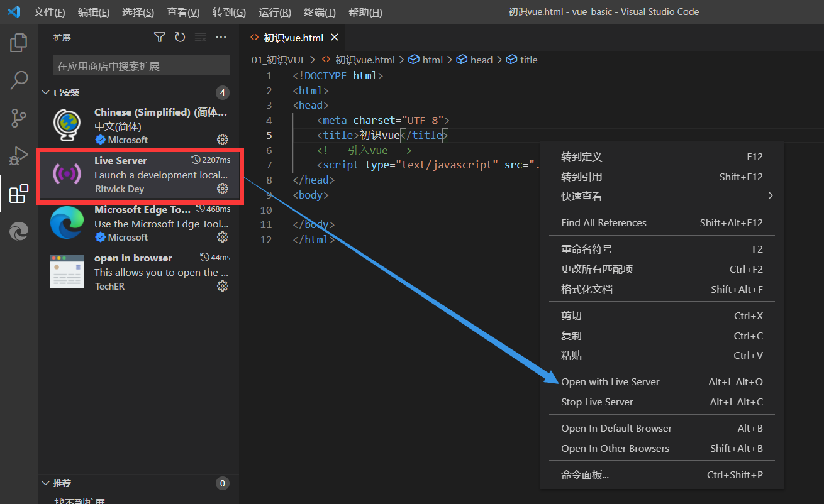Choose 转到定义 in context menu
The image size is (824, 504).
pos(662,156)
